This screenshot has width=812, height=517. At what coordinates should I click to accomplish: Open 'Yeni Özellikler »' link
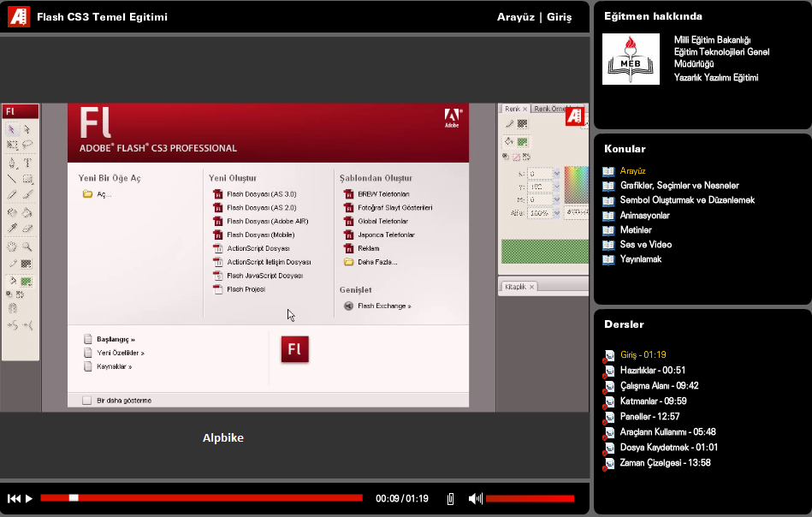point(114,353)
